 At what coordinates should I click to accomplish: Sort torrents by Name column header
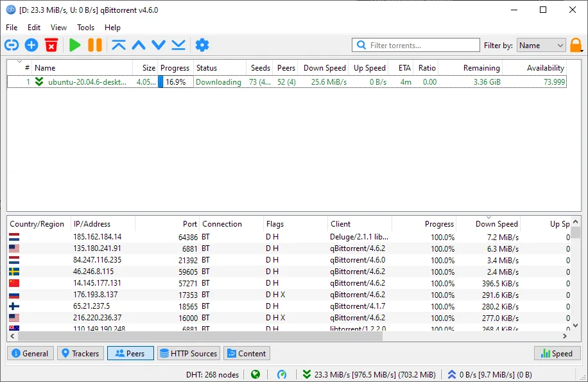click(x=82, y=68)
